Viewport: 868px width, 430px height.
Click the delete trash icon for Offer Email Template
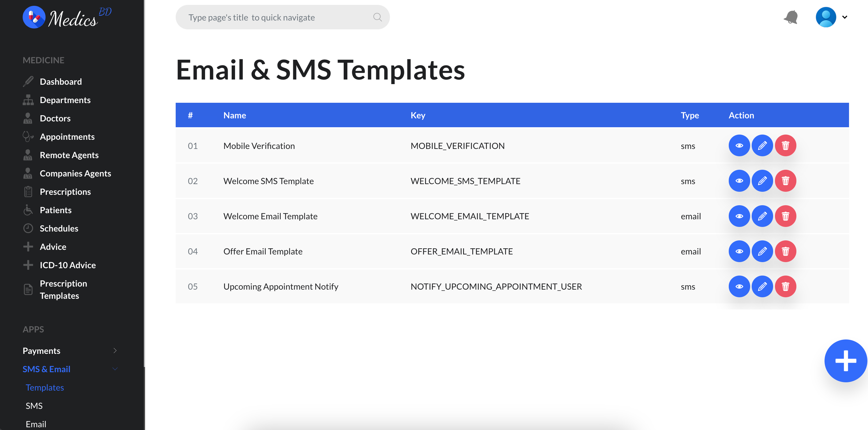[786, 251]
